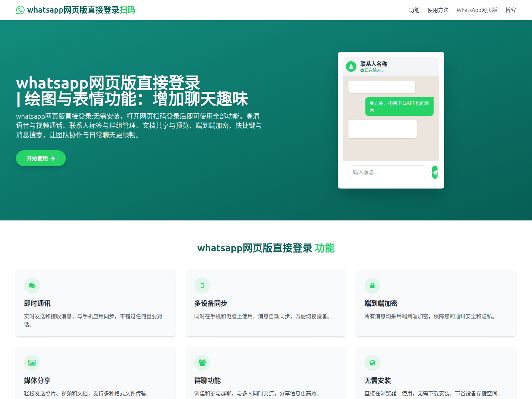Click the first empty white chat bubble
Viewport: 532px width, 399px height.
[x=382, y=87]
